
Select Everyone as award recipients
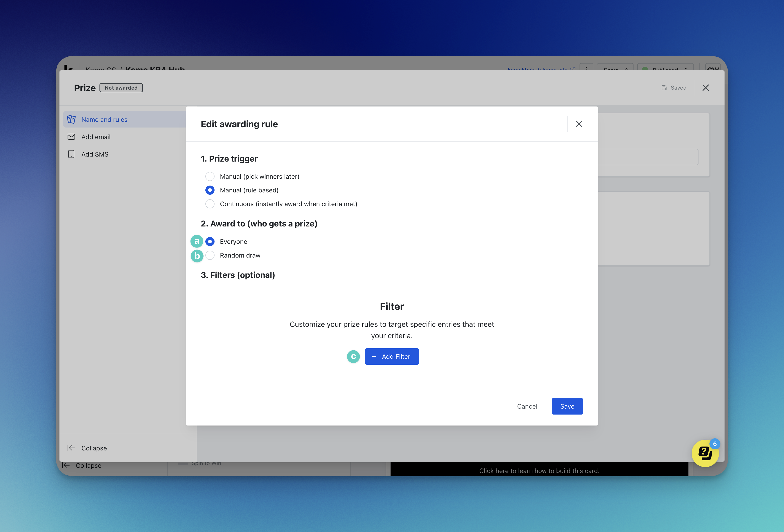[210, 241]
